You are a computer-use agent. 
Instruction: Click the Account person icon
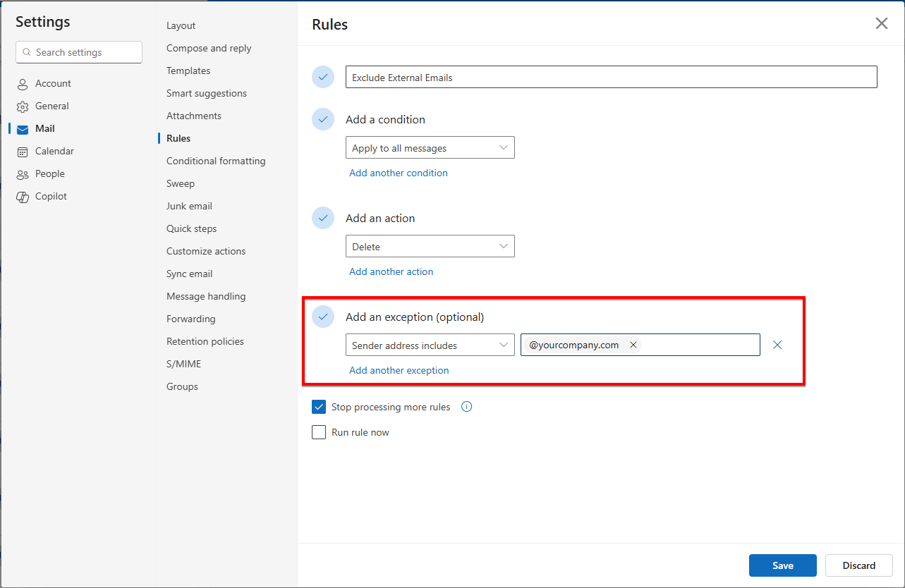tap(23, 84)
